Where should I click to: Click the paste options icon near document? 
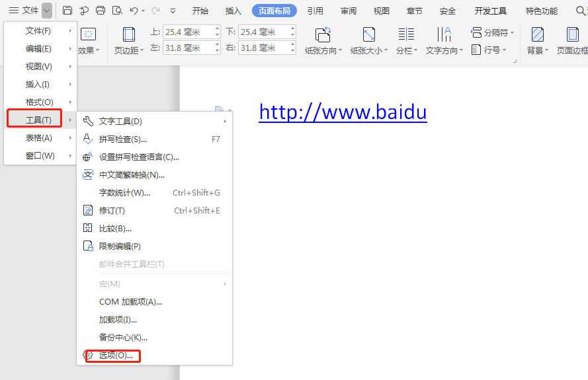pyautogui.click(x=220, y=108)
